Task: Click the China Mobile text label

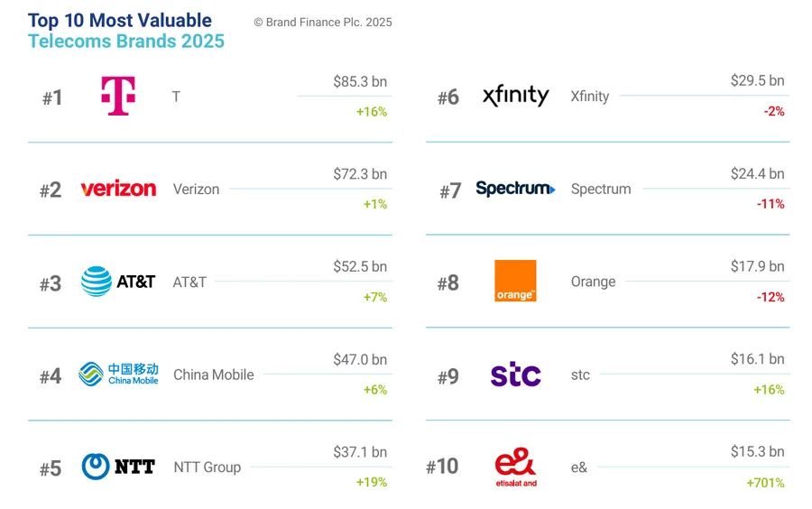Action: tap(213, 375)
